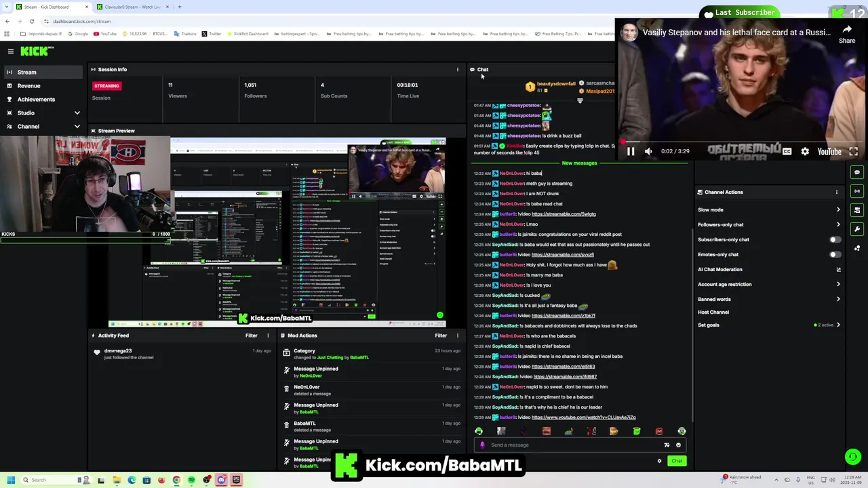Image resolution: width=868 pixels, height=488 pixels.
Task: Mute the YouTube video volume
Action: (648, 152)
